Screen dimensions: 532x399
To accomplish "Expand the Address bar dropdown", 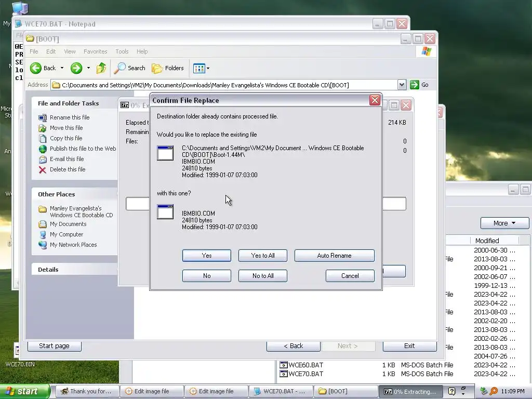I will [x=402, y=85].
